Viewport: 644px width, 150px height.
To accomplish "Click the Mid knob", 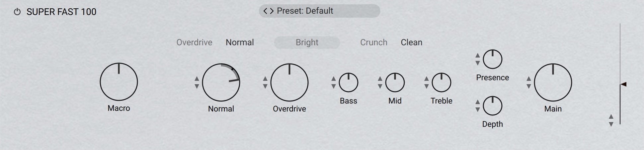I will [395, 82].
